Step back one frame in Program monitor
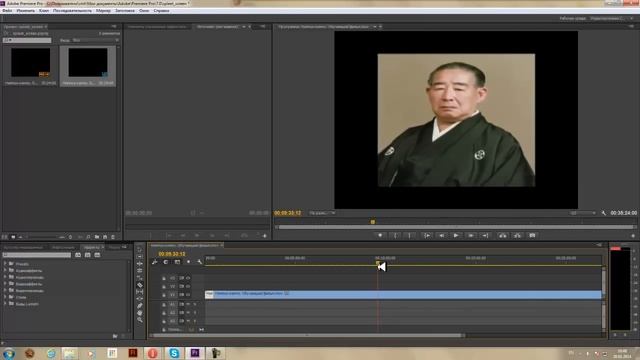 click(441, 236)
